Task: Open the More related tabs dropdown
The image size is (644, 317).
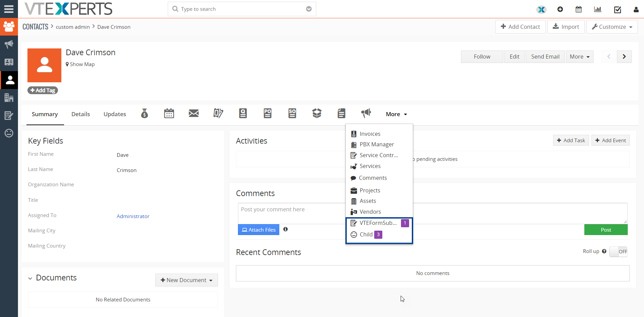Action: (x=396, y=114)
